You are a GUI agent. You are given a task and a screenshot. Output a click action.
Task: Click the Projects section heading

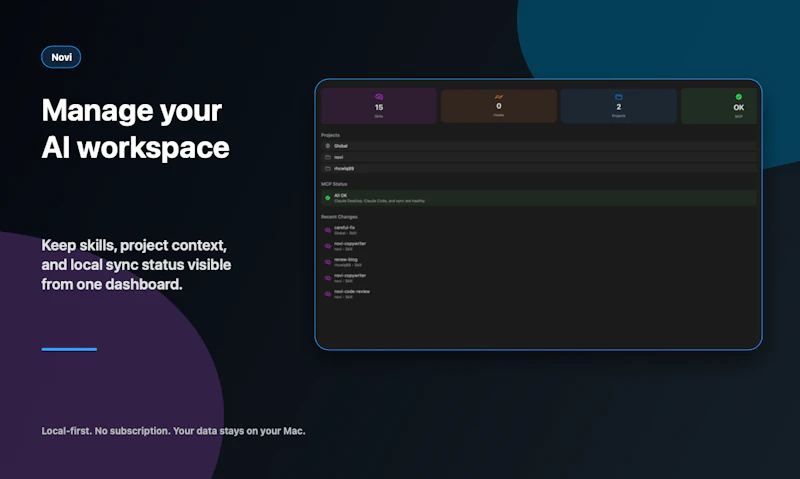330,135
